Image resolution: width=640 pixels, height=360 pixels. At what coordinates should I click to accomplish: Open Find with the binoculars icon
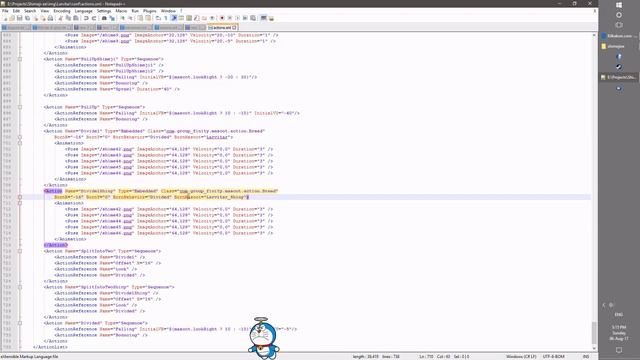(104, 18)
